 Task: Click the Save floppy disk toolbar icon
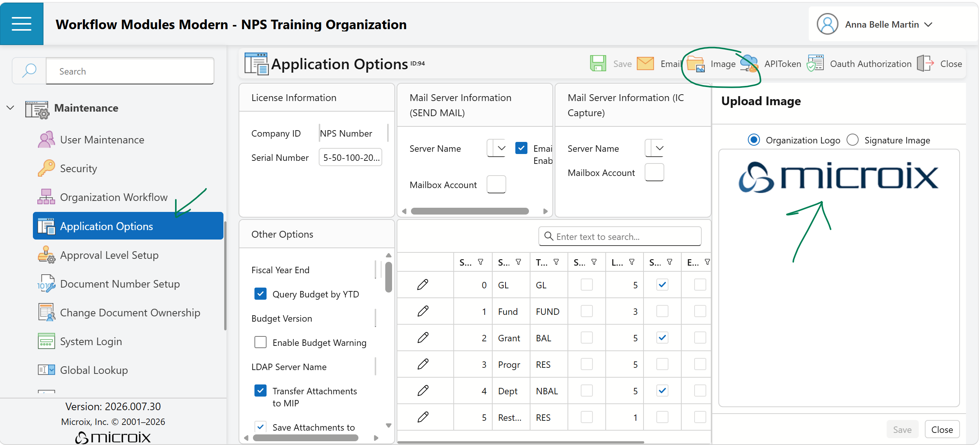click(598, 63)
